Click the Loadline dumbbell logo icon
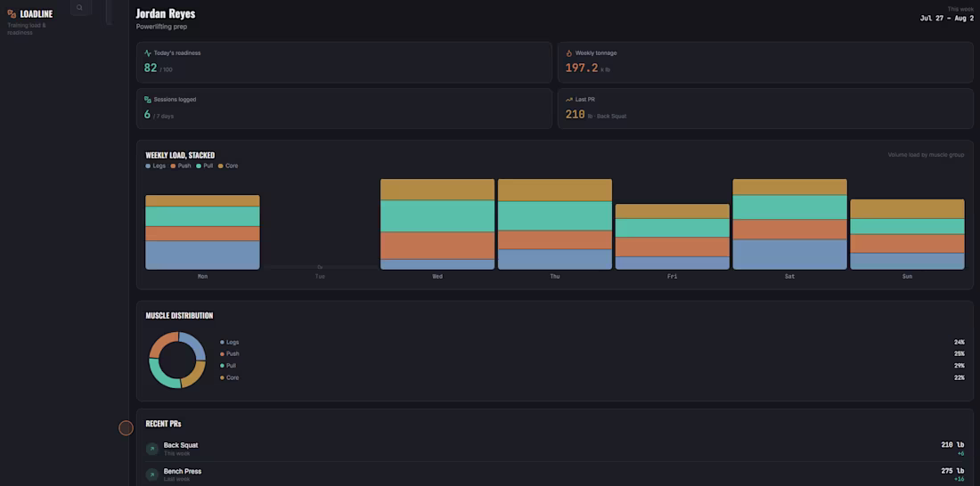Viewport: 980px width, 486px height. (12, 13)
